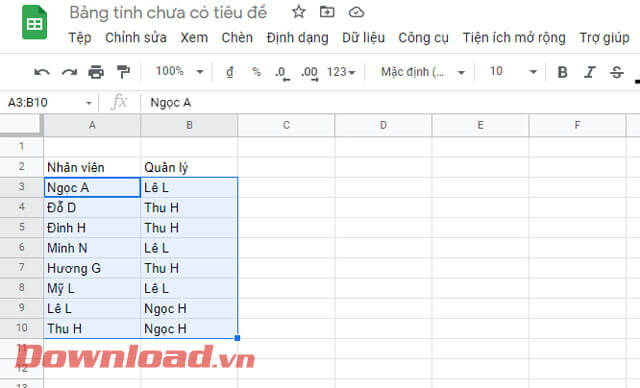Open the Tệp menu
This screenshot has width=640, height=388.
click(x=80, y=38)
